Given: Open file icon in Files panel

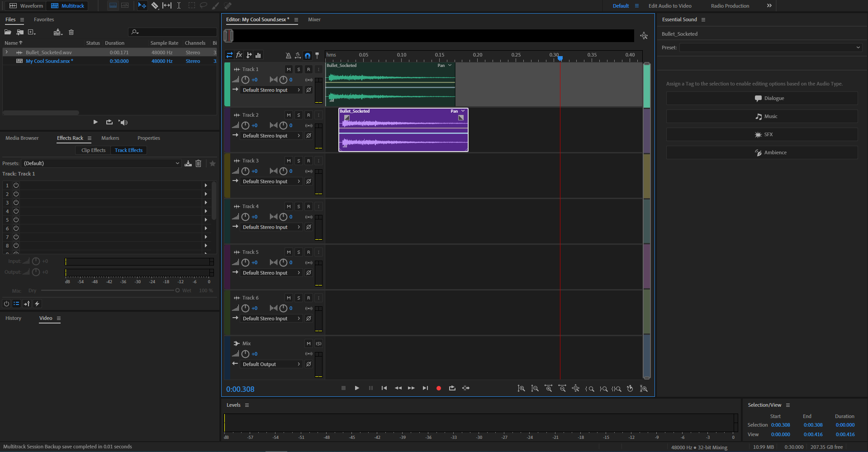Looking at the screenshot, I should tap(8, 32).
